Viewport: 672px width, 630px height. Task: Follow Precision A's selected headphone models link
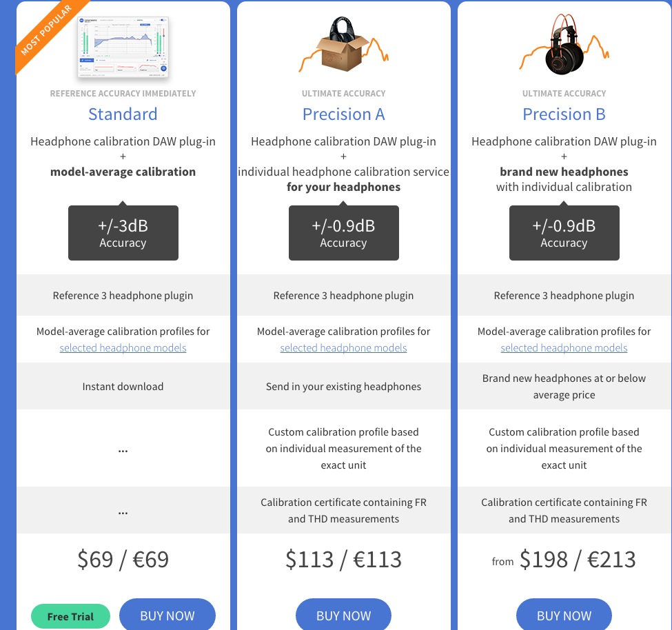tap(343, 348)
